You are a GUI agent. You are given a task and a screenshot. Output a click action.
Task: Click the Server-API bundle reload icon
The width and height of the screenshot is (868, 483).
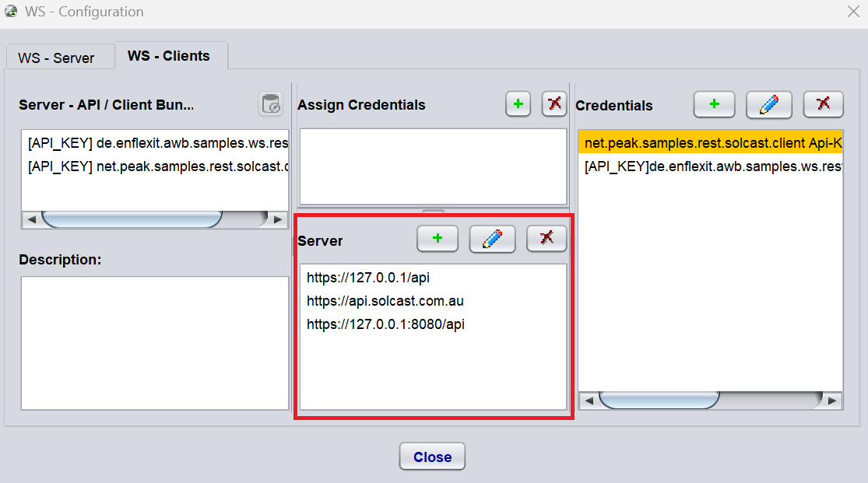click(x=271, y=104)
